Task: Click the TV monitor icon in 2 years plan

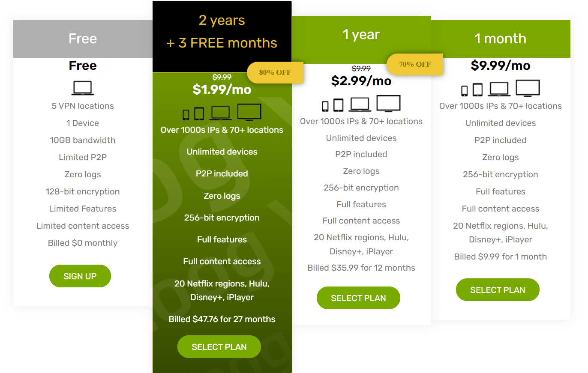Action: [249, 112]
